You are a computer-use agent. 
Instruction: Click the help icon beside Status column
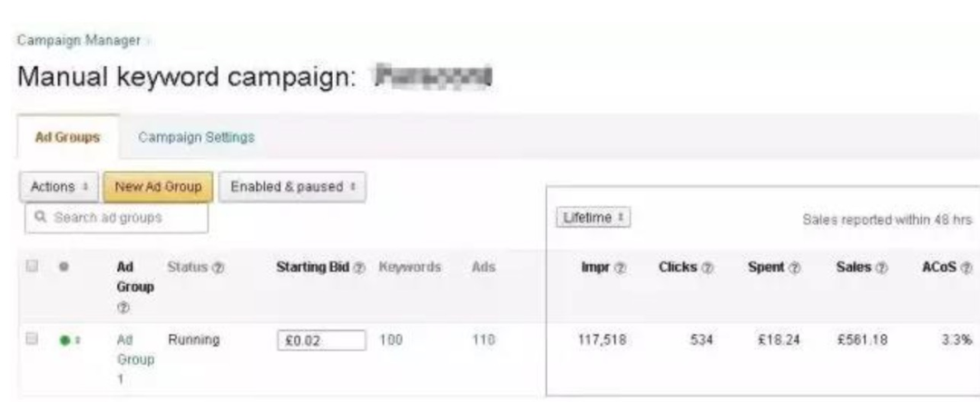(220, 267)
